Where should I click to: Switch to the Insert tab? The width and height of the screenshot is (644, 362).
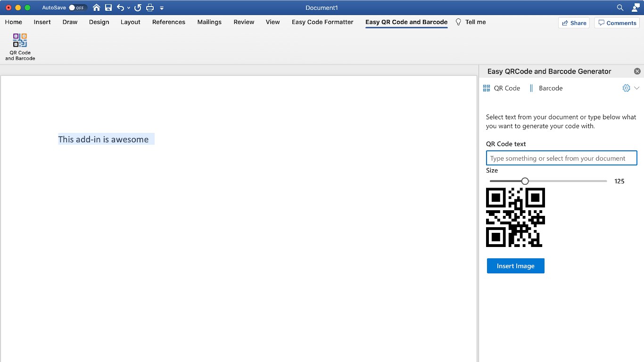42,22
